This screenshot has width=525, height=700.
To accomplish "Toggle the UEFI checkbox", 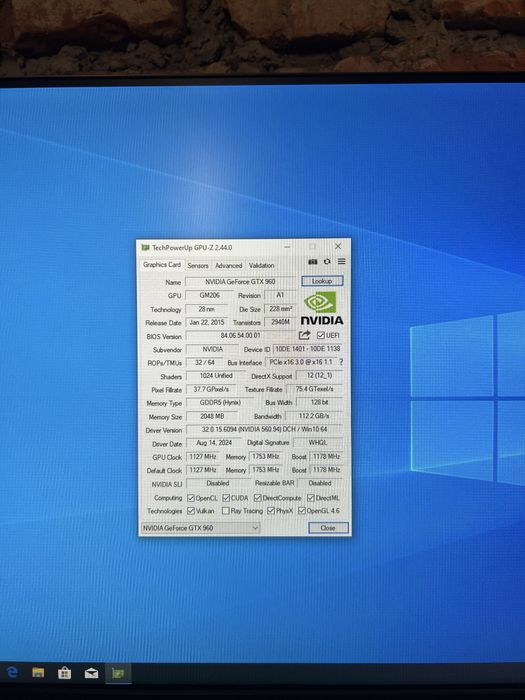I will [x=321, y=335].
